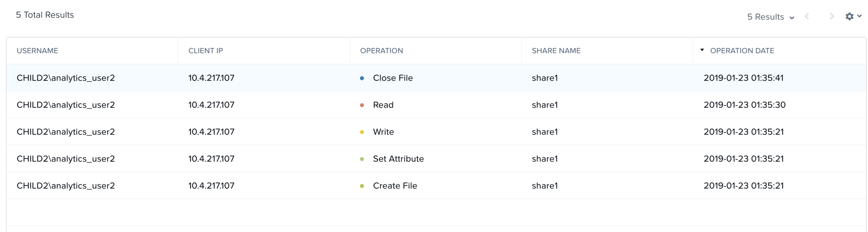
Task: Click the yellow dot next to Write
Action: tap(362, 132)
